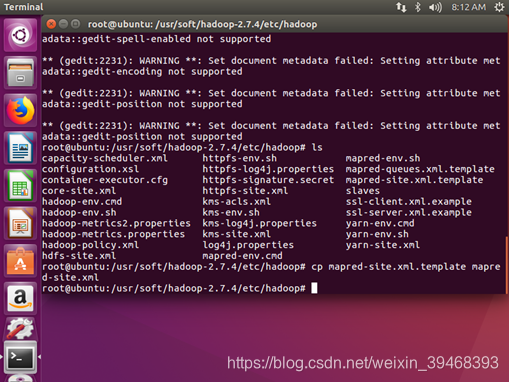Click the file name kms-log4j.properties
The height and width of the screenshot is (382, 509).
(259, 223)
